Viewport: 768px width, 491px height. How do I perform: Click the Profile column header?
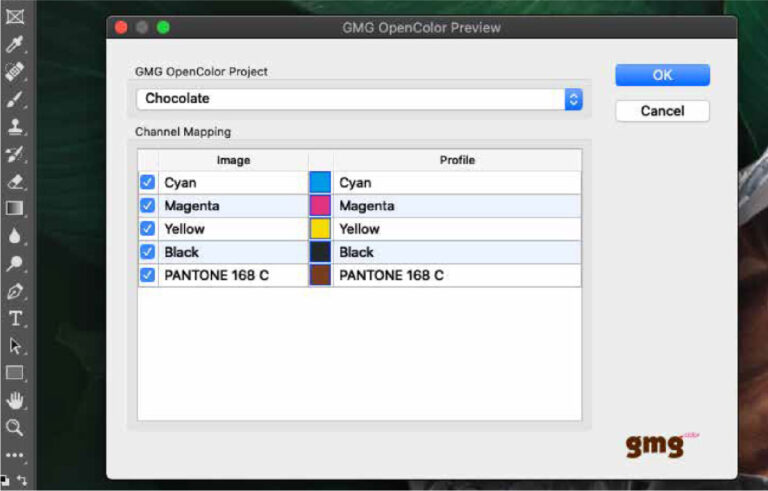[x=457, y=160]
